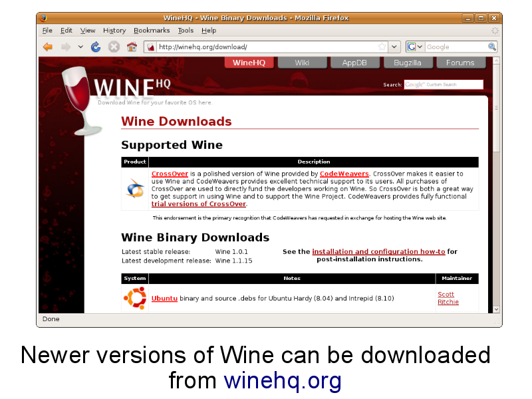Click the Firefox logo in the title bar
This screenshot has height=399, width=532.
pos(43,18)
